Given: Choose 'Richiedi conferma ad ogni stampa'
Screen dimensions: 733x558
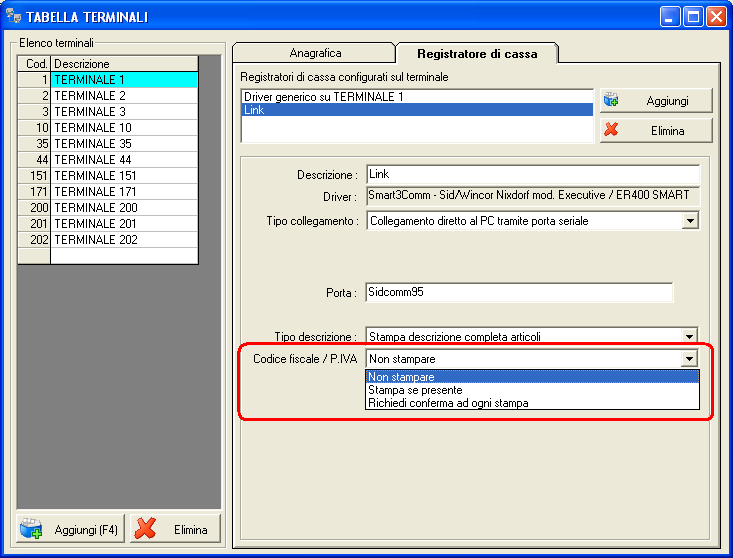Looking at the screenshot, I should coord(532,403).
